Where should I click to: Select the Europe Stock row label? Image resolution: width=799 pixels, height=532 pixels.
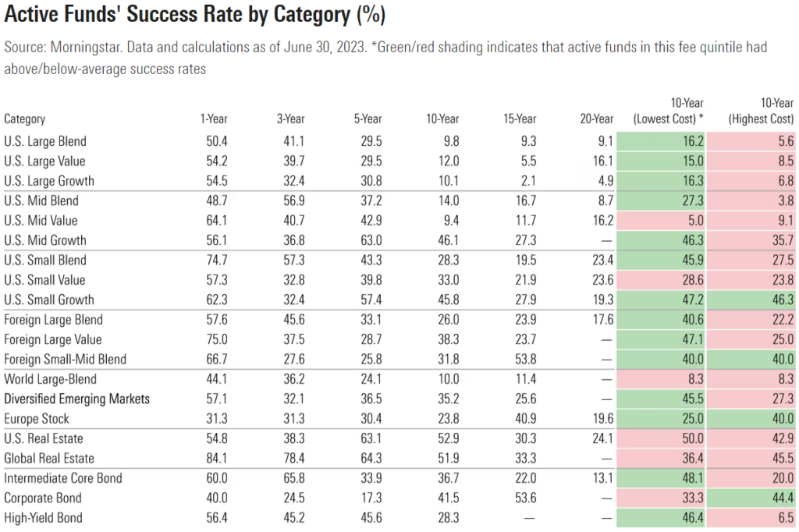click(38, 418)
